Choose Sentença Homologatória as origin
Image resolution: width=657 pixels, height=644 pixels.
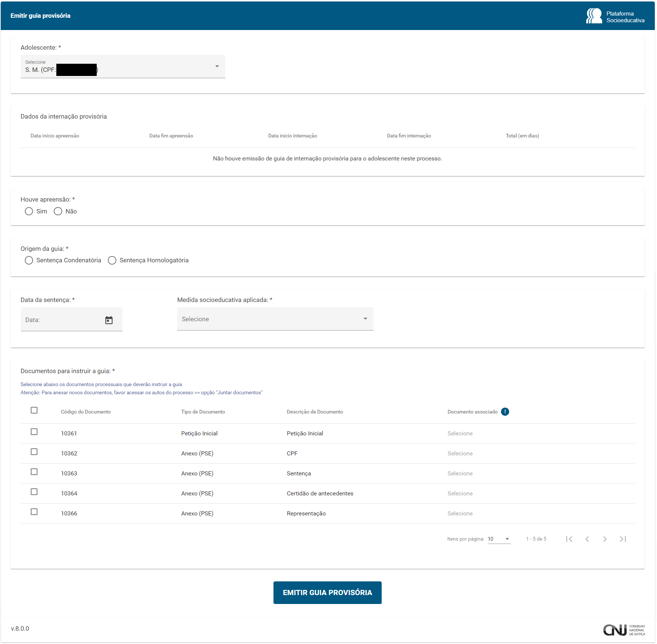tap(112, 260)
